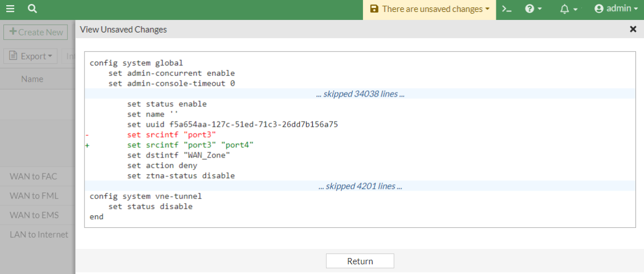Image resolution: width=644 pixels, height=274 pixels.
Task: Expand the skipped 34038 lines section
Action: pos(360,94)
